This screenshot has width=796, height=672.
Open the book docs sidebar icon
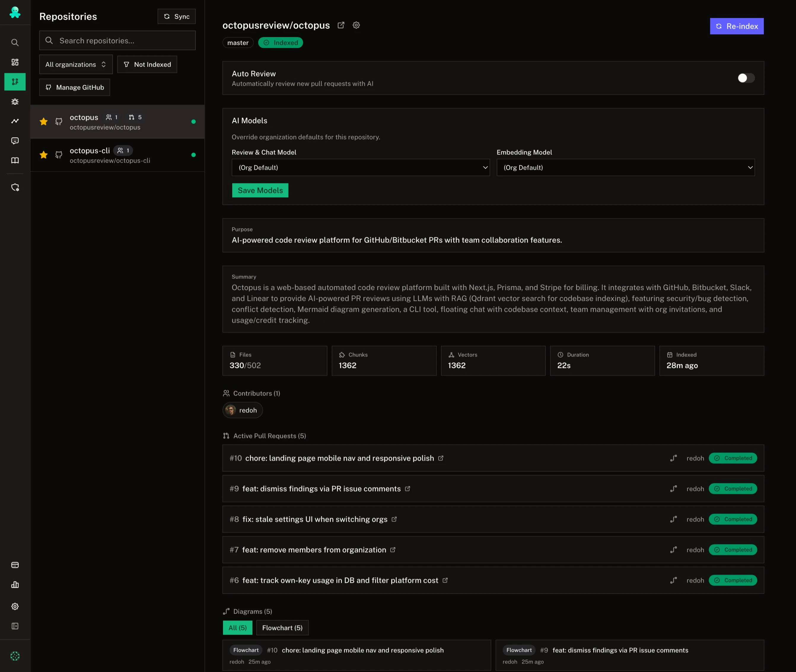[15, 160]
